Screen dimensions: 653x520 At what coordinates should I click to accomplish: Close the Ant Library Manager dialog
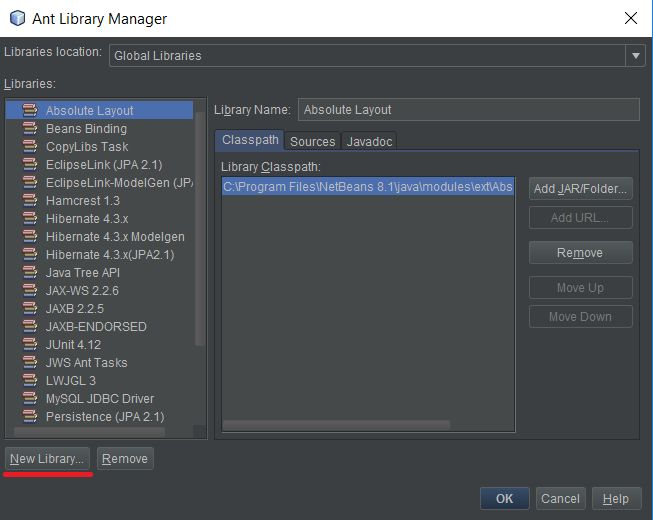coord(631,18)
